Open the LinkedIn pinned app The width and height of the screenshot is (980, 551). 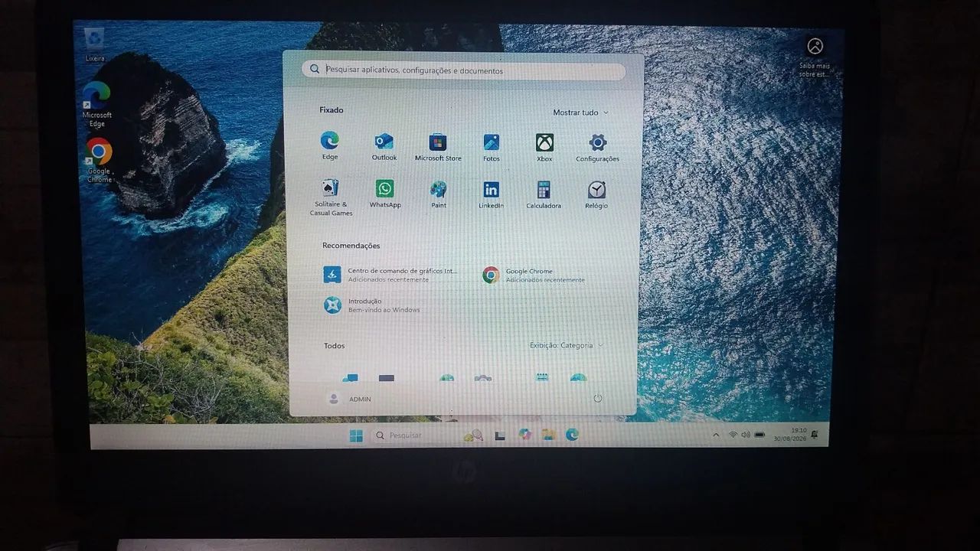(x=492, y=194)
